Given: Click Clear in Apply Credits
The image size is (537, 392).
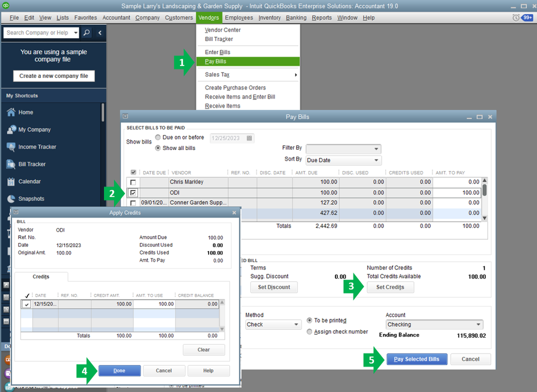Looking at the screenshot, I should 204,350.
